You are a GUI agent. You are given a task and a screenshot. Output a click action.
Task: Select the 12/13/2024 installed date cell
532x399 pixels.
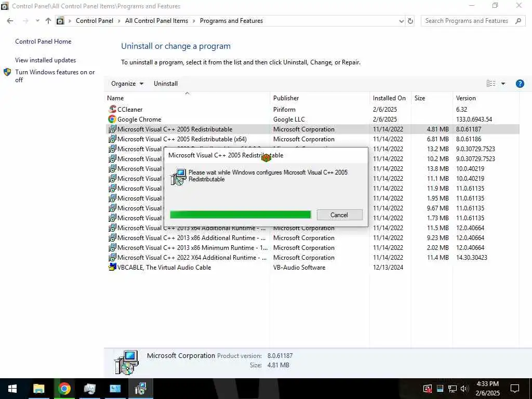(x=388, y=267)
